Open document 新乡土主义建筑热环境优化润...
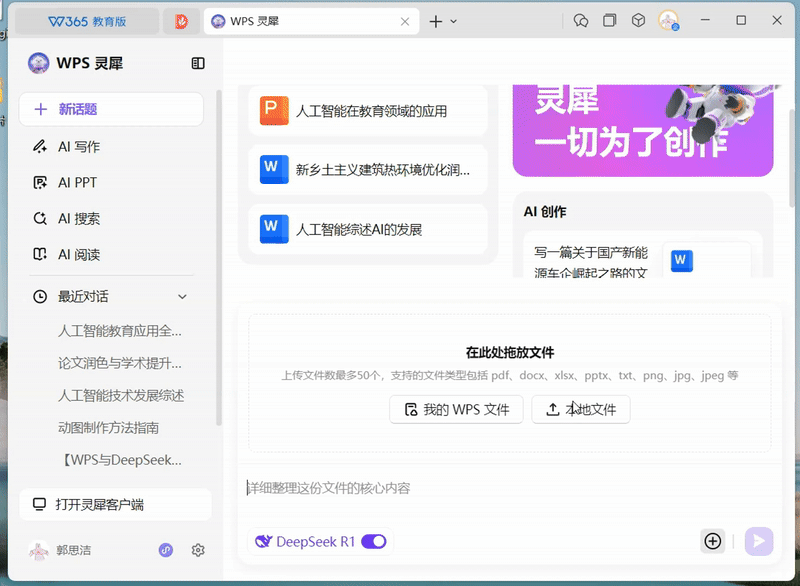The width and height of the screenshot is (800, 586). point(368,169)
